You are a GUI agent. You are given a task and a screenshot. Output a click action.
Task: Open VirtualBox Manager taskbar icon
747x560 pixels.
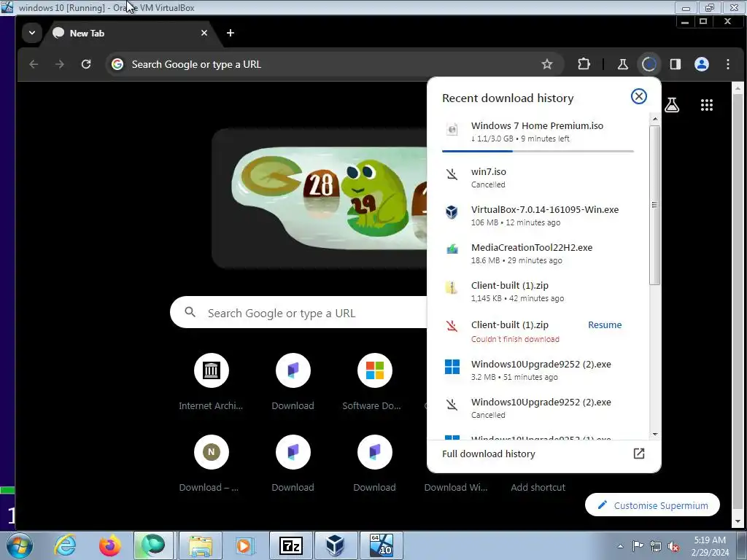336,545
